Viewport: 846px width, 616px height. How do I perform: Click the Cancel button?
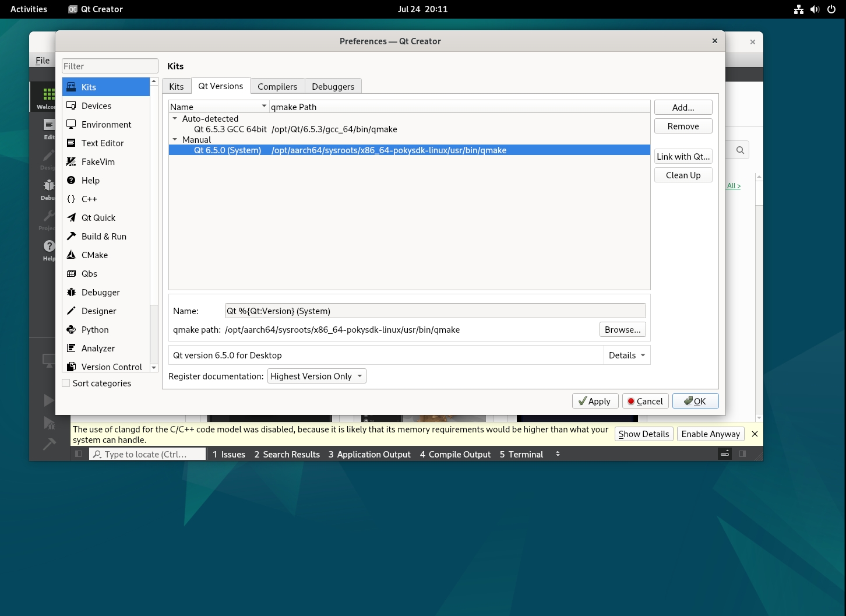pos(646,401)
